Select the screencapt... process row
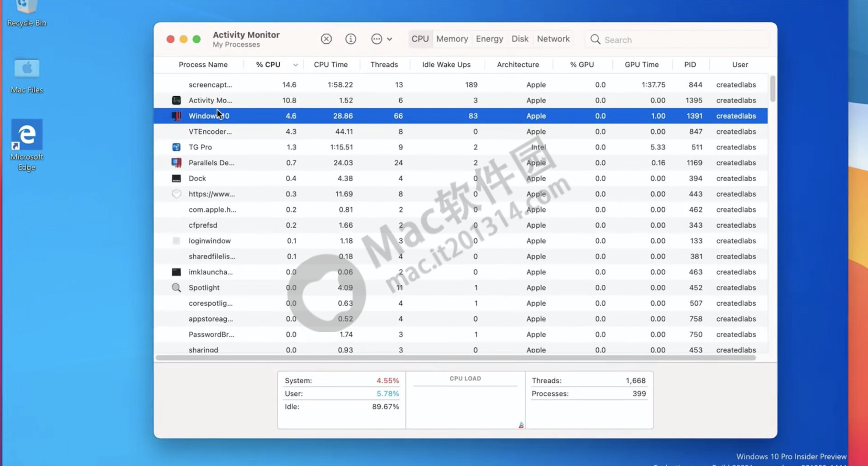This screenshot has width=868, height=466. click(461, 85)
